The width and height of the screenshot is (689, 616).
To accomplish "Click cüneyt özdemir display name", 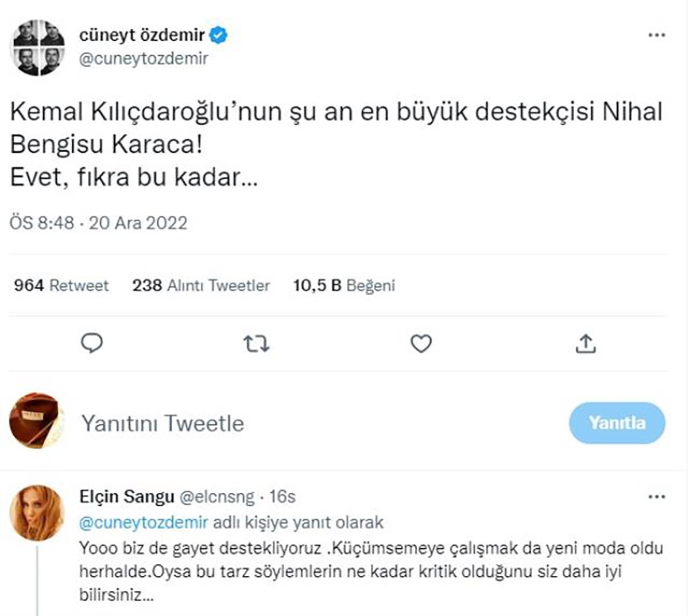I will coord(142,36).
